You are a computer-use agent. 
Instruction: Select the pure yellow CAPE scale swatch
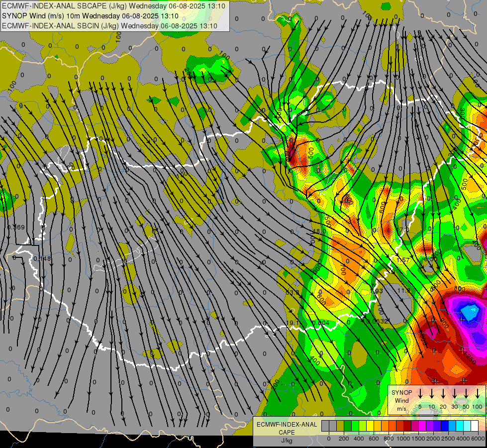click(x=370, y=426)
